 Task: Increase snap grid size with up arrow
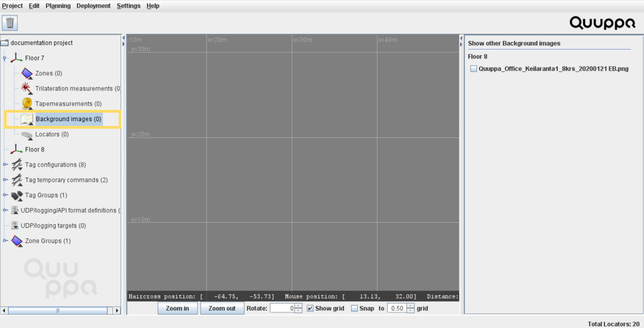(x=410, y=306)
